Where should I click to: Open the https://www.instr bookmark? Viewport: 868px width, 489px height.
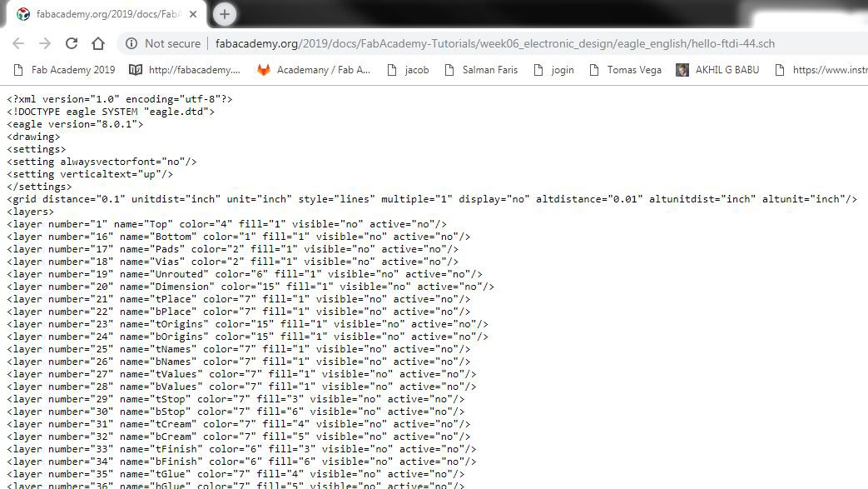[x=821, y=70]
